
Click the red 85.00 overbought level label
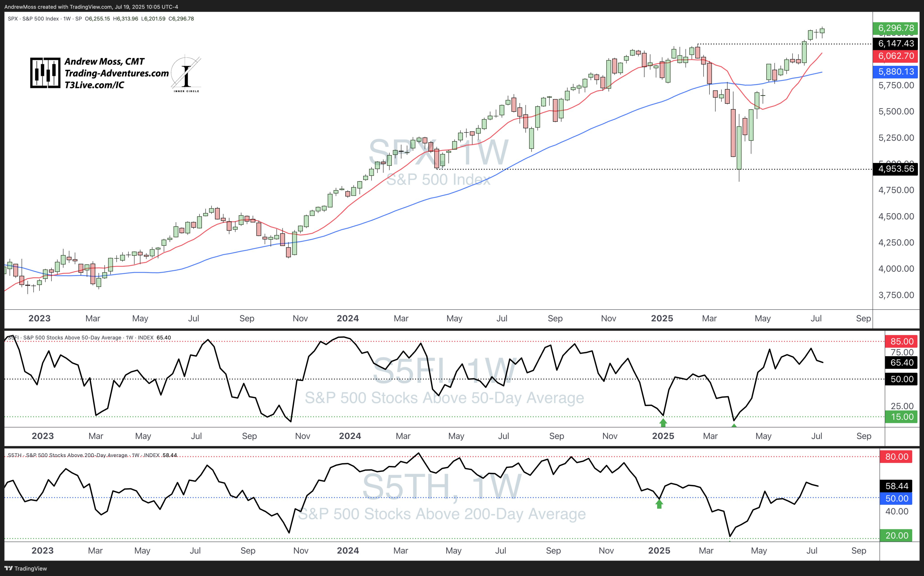(x=901, y=341)
